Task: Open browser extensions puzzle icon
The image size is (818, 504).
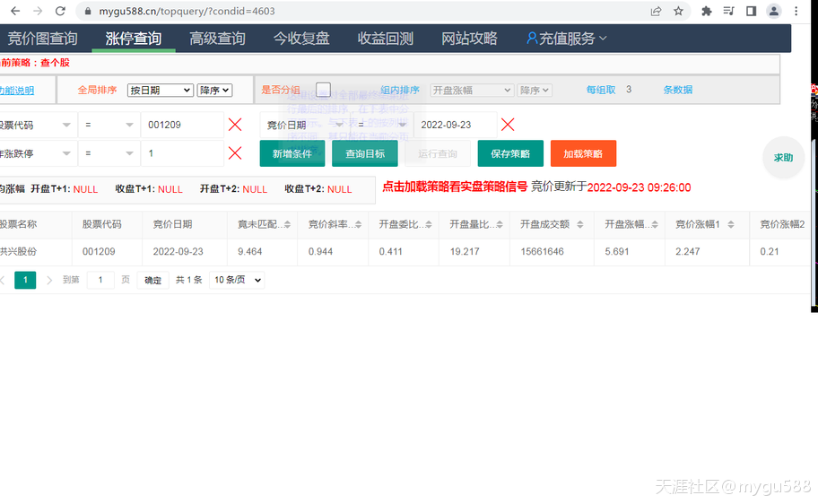Action: [706, 12]
